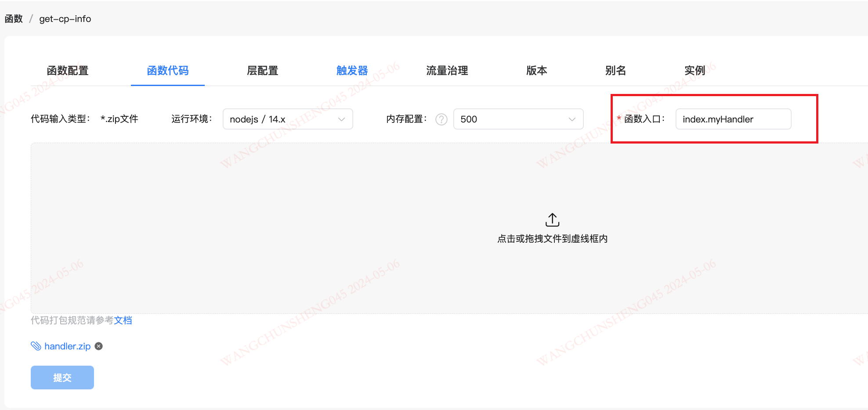868x410 pixels.
Task: Open the 流量治理 tab
Action: 447,71
